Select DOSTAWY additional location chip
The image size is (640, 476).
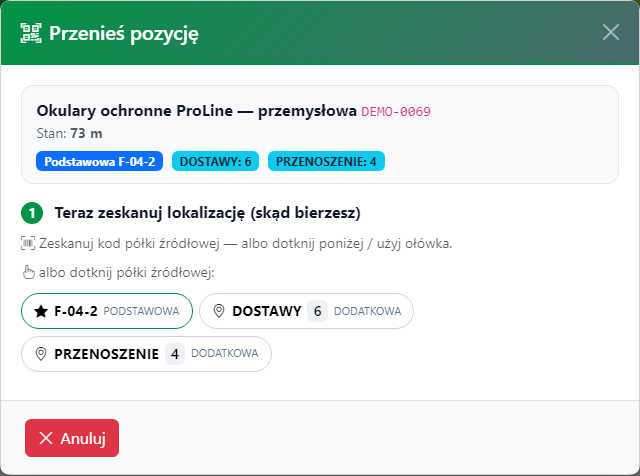pos(306,311)
